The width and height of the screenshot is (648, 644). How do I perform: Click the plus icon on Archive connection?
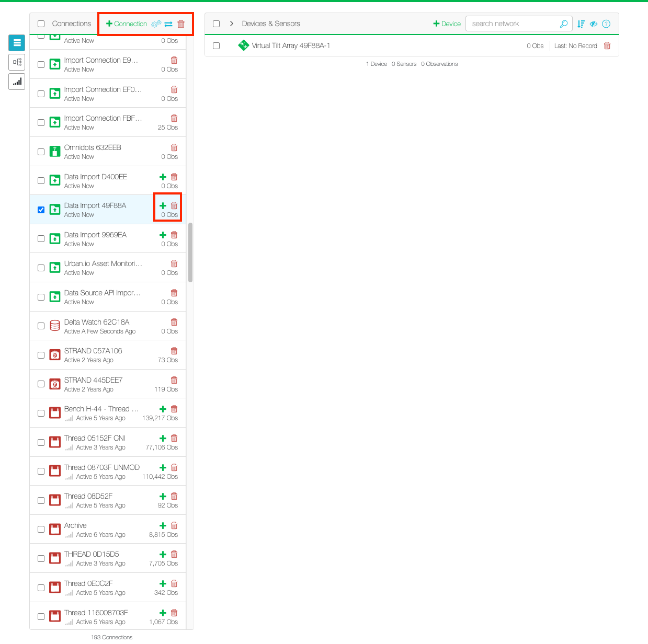point(163,525)
